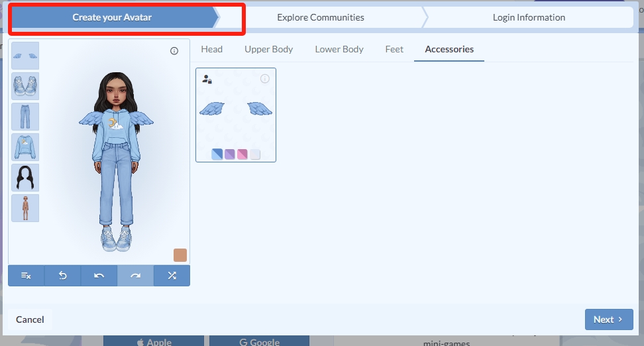Open avatar preview info icon
The height and width of the screenshot is (346, 644).
click(x=174, y=51)
